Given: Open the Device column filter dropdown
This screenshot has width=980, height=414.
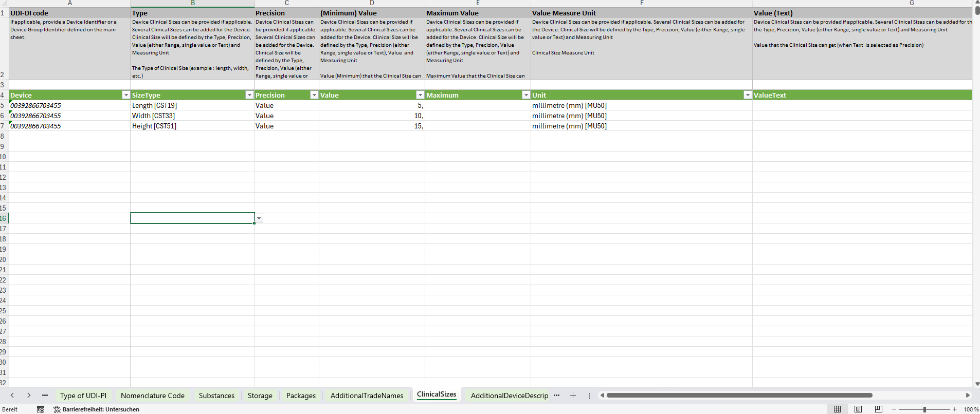Looking at the screenshot, I should (126, 95).
